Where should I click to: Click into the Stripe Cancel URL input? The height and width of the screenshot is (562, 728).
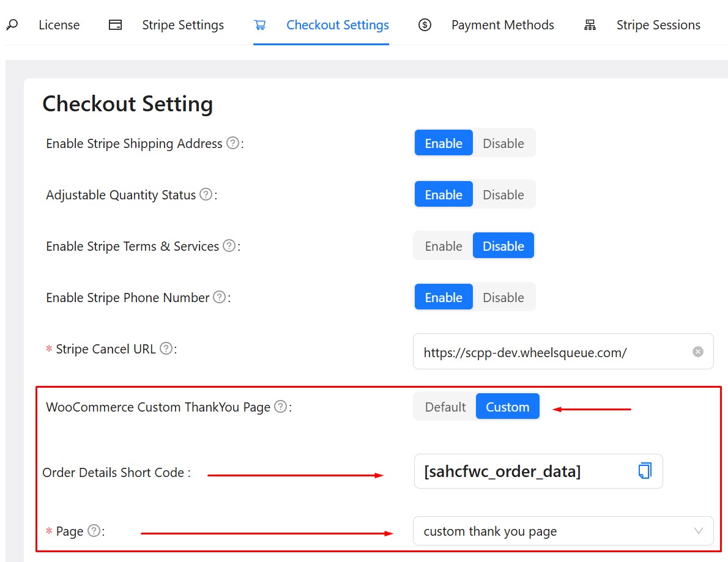pos(551,352)
